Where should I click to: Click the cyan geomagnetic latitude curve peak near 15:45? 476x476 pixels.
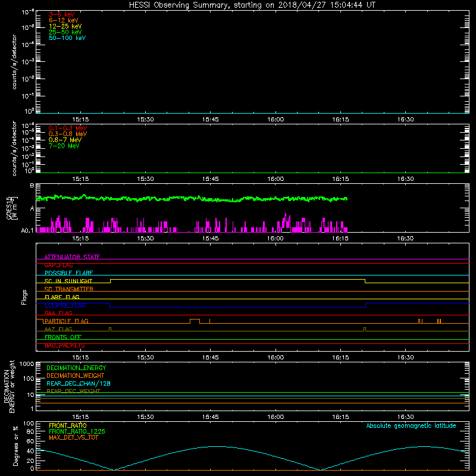(217, 446)
